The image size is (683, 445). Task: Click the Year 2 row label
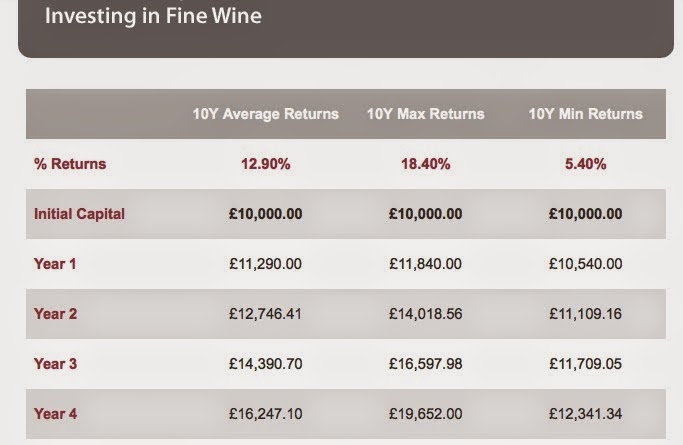click(x=55, y=314)
